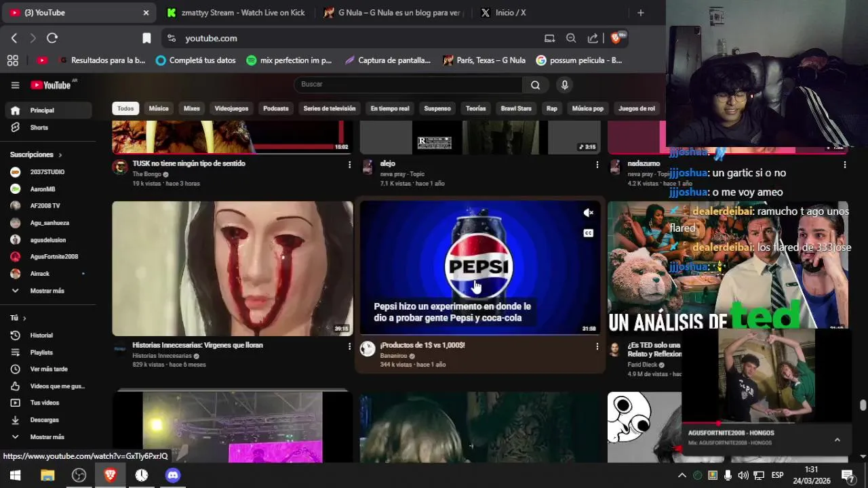Open options menu for TUSK video
This screenshot has height=488, width=868.
click(x=349, y=165)
